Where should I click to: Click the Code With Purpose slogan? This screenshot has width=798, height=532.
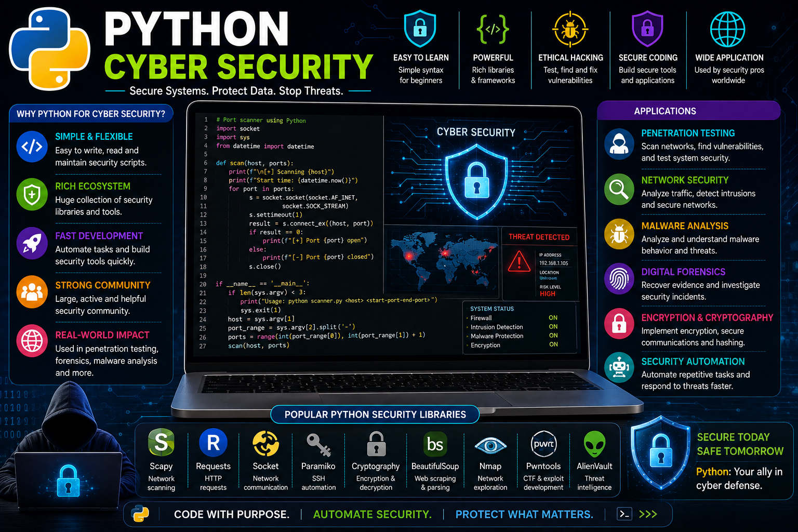[x=231, y=514]
